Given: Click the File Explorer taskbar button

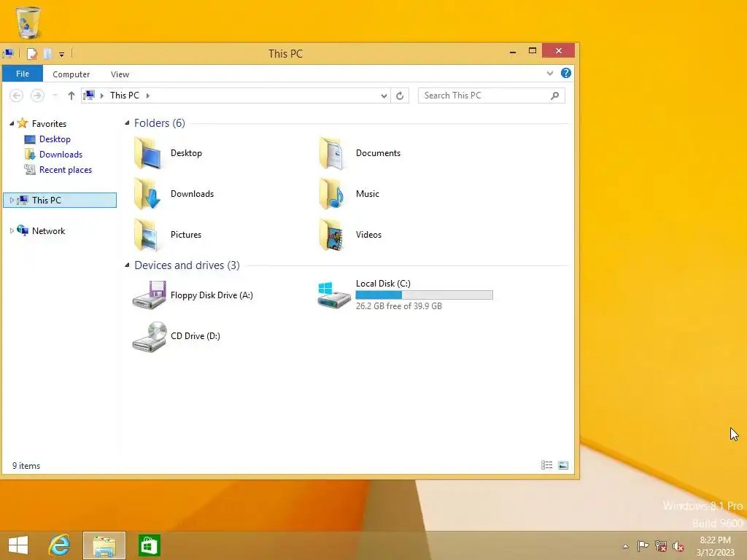Looking at the screenshot, I should tap(104, 545).
